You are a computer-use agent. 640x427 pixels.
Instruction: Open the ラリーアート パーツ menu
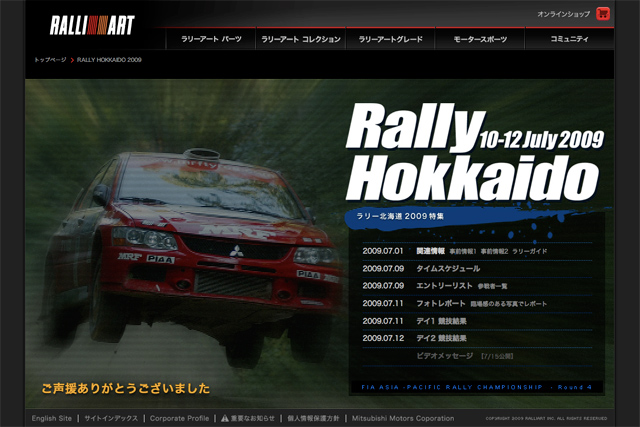[x=211, y=39]
